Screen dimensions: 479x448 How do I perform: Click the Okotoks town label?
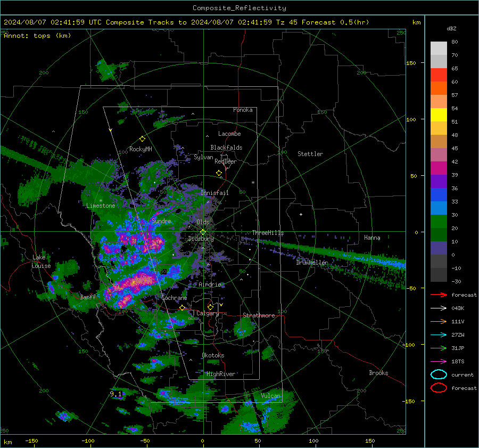213,355
